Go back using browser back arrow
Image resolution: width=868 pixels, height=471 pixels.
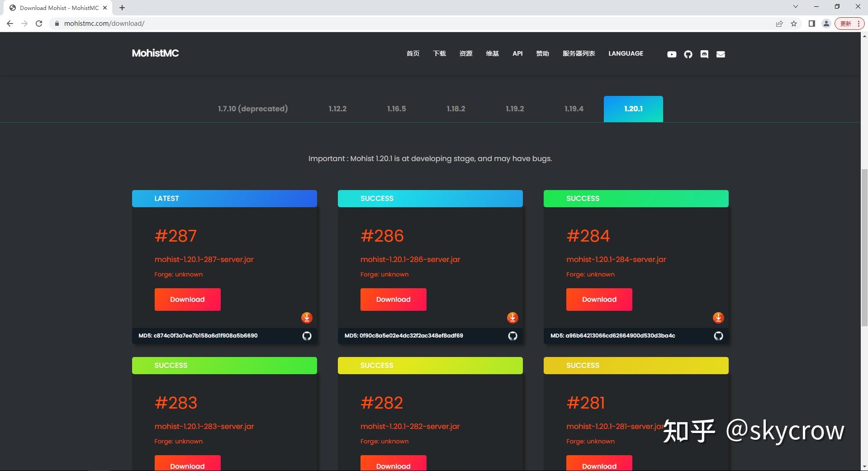point(10,24)
